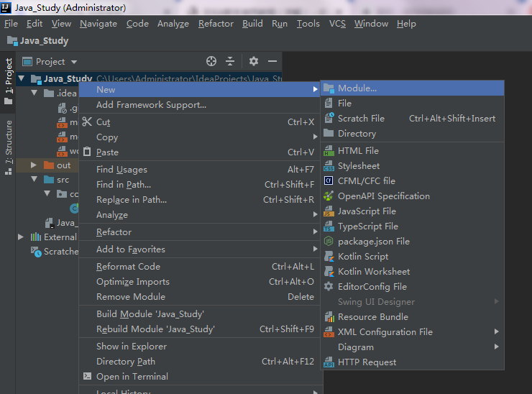
Task: Click the Open in Terminal icon
Action: tap(87, 376)
